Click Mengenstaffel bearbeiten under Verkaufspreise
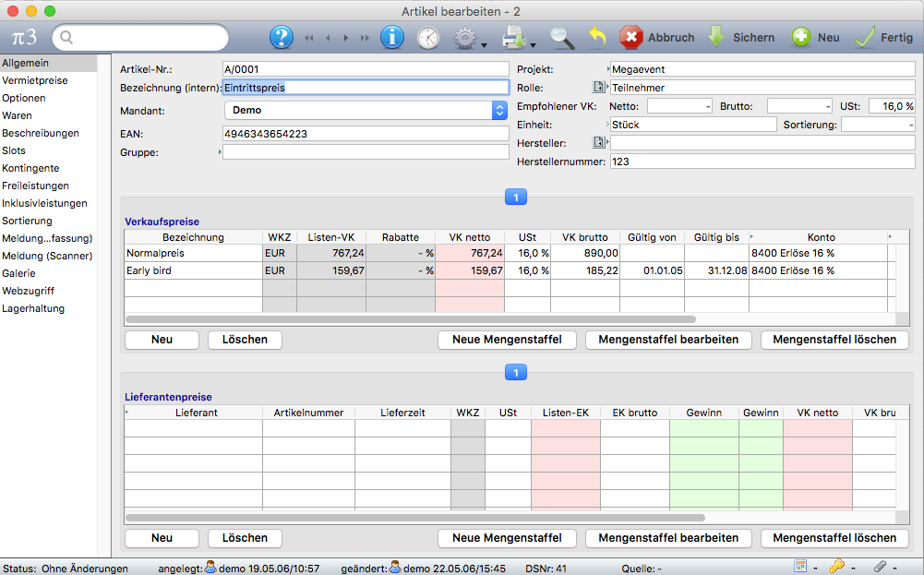This screenshot has height=575, width=924. click(x=668, y=340)
